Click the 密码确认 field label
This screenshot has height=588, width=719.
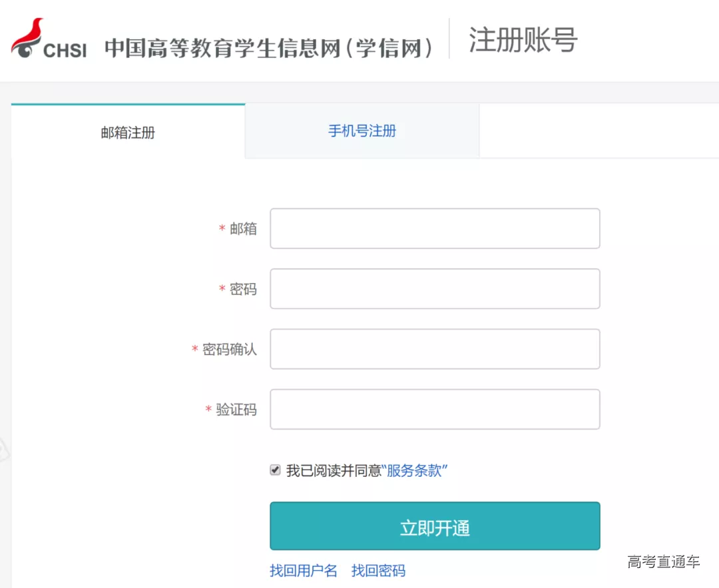click(x=230, y=350)
